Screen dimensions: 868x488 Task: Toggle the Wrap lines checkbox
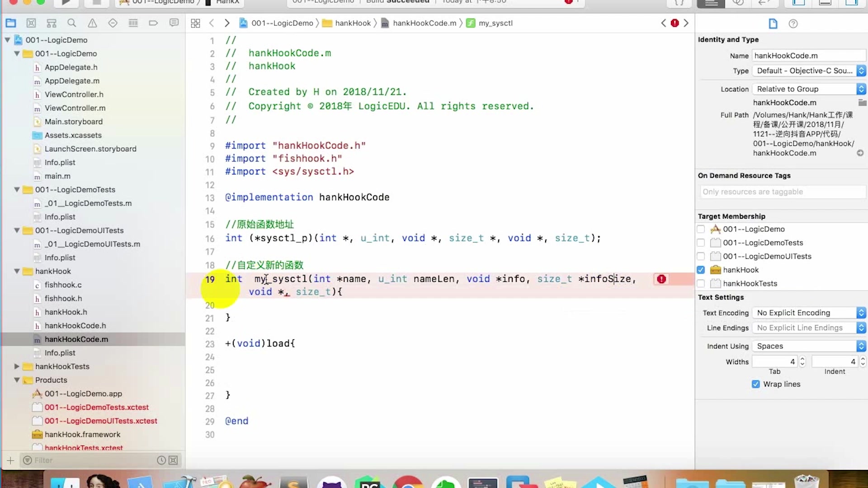[755, 384]
